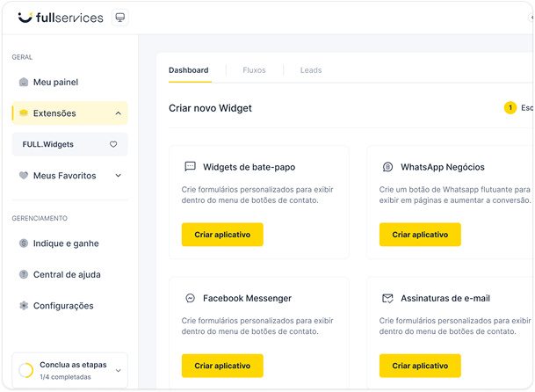Favorite FULL.Widgets with the heart toggle
535x392 pixels.
pos(113,144)
